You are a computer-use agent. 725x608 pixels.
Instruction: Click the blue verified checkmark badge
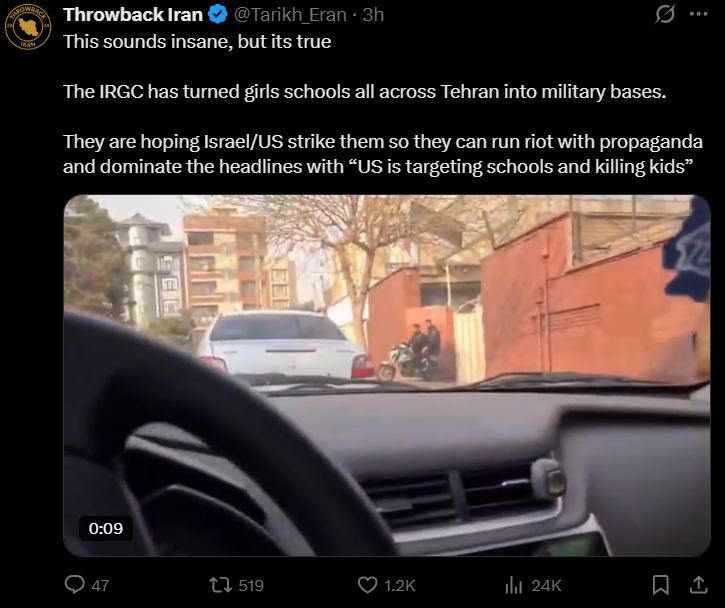pos(218,15)
